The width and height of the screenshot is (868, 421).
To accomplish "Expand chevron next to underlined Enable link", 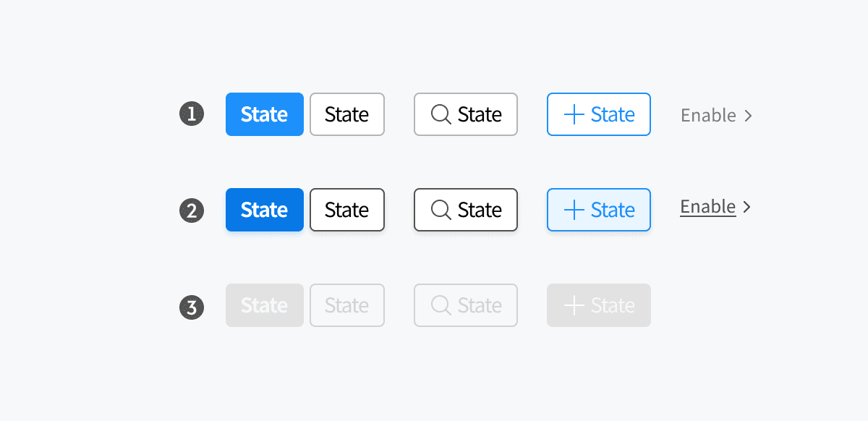I will (x=748, y=207).
